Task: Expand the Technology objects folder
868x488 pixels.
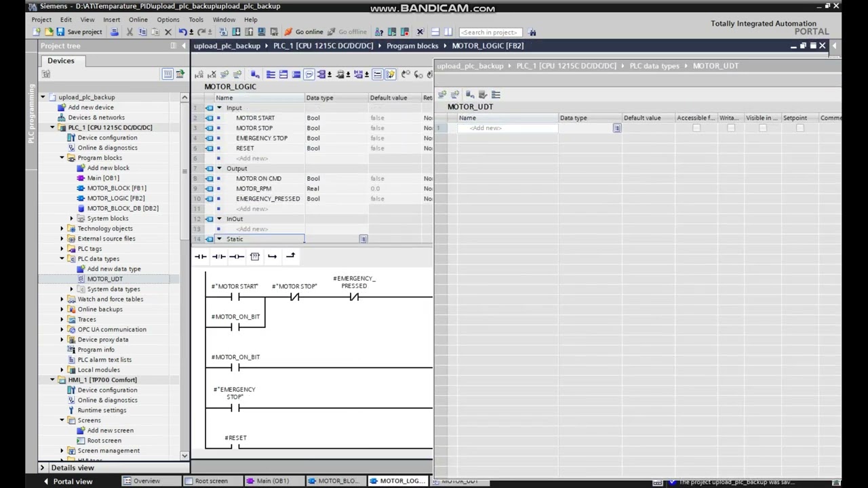Action: 62,228
